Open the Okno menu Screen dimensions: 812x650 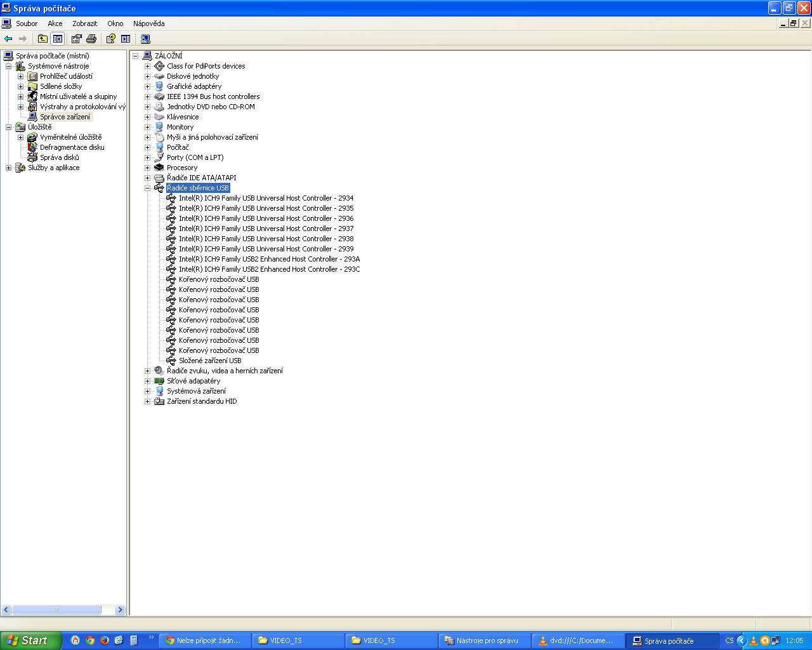tap(115, 23)
